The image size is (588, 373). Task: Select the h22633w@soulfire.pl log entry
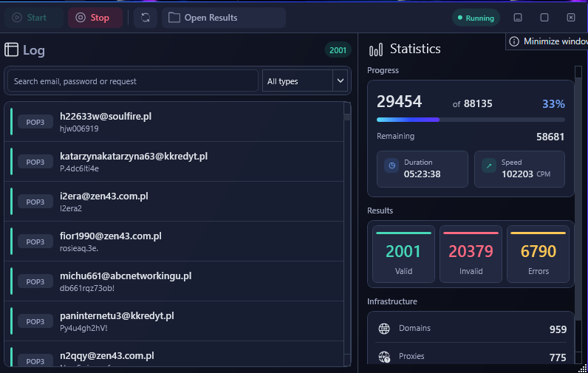tap(174, 122)
